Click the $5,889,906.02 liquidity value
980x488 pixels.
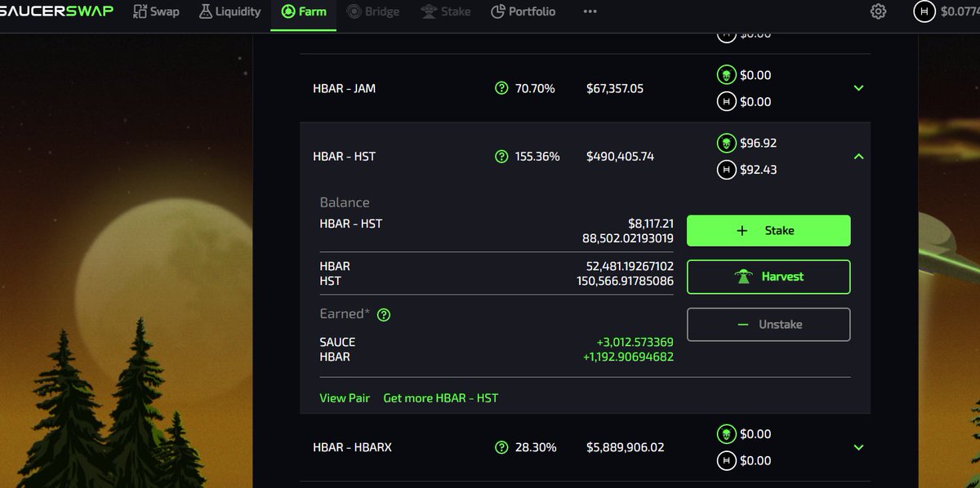(626, 447)
